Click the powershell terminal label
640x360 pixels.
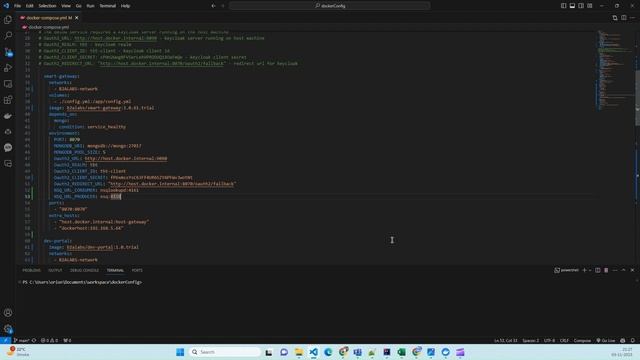pos(566,270)
